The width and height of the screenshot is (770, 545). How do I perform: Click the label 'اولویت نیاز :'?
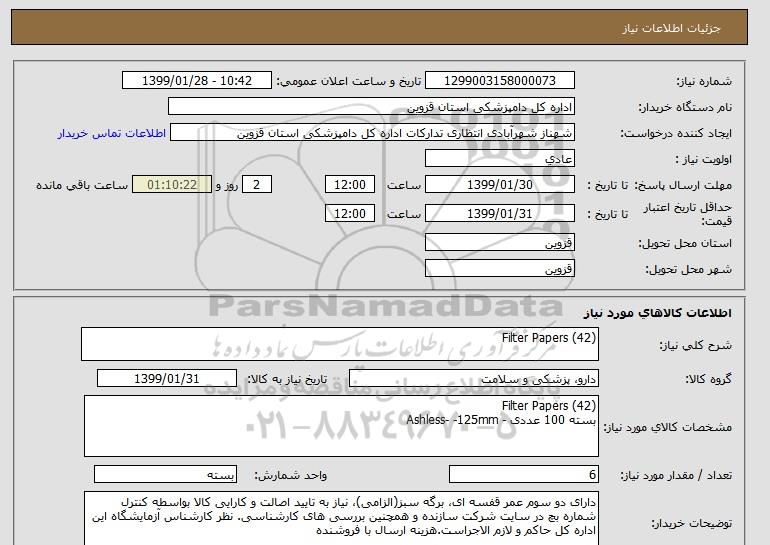pyautogui.click(x=704, y=159)
